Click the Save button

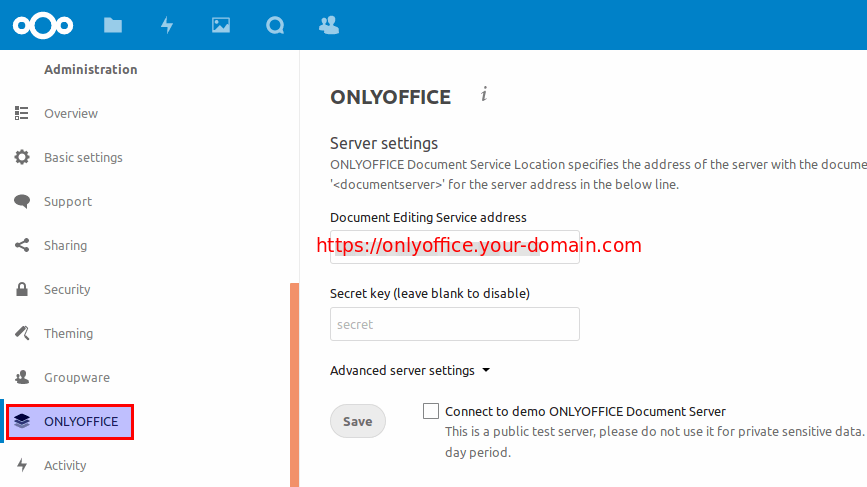(357, 422)
